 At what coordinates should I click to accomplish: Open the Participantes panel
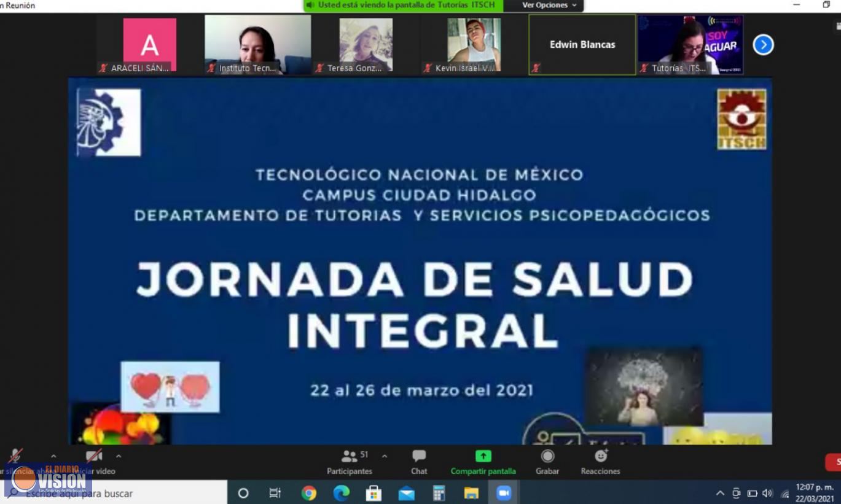click(x=350, y=462)
